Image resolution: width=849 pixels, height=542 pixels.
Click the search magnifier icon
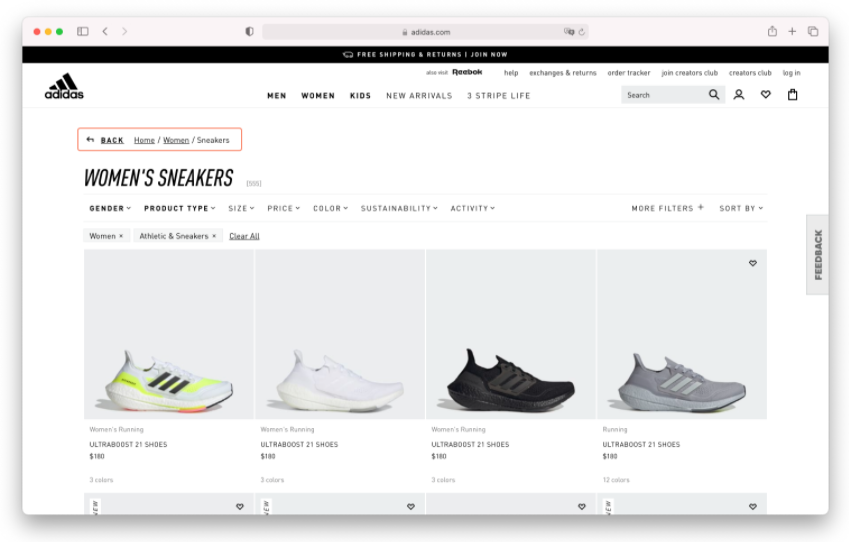click(714, 95)
